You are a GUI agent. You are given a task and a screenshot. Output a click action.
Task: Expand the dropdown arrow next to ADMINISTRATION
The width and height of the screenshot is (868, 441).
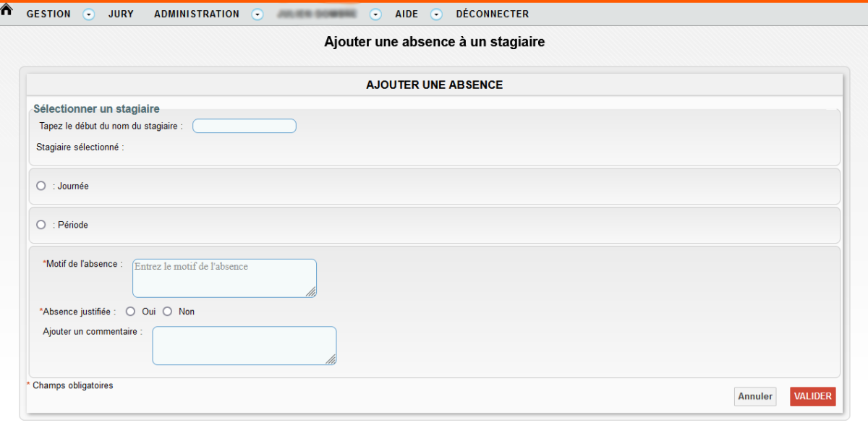coord(258,14)
